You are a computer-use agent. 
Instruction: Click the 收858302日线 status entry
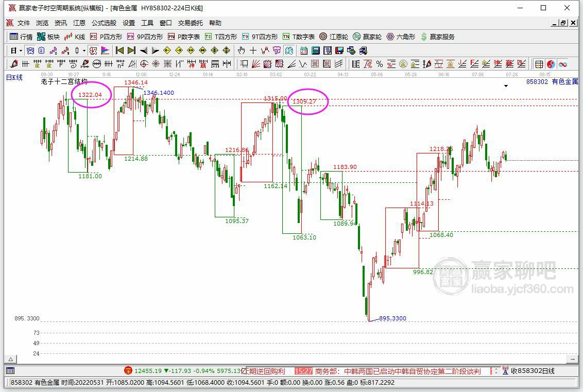533,371
